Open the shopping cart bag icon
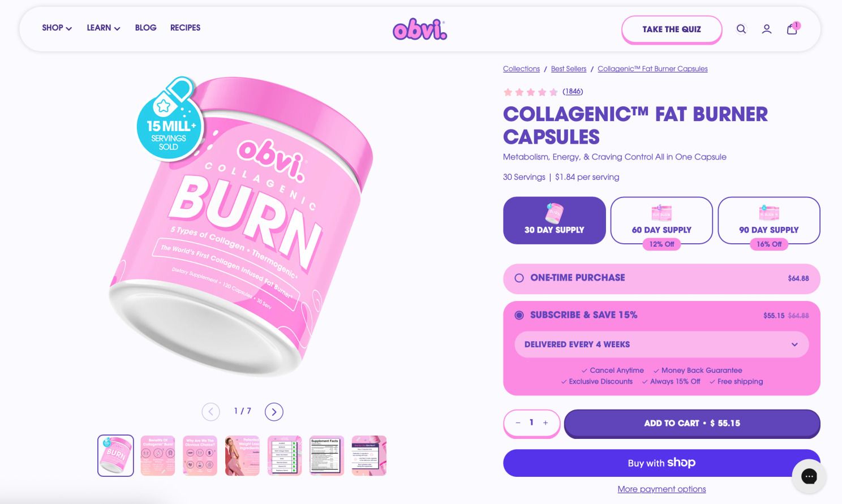The width and height of the screenshot is (842, 504). click(x=792, y=29)
